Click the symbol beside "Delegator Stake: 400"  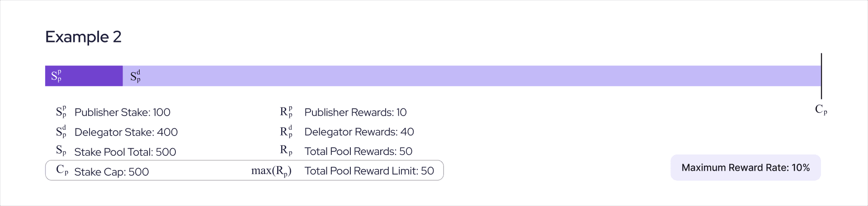click(x=61, y=132)
